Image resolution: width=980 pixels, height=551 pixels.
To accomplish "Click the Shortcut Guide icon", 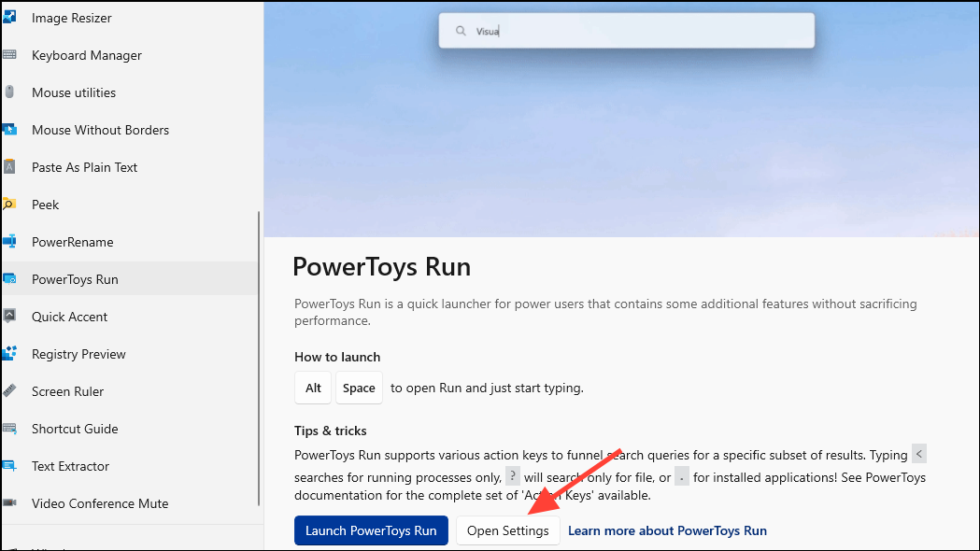I will click(9, 429).
